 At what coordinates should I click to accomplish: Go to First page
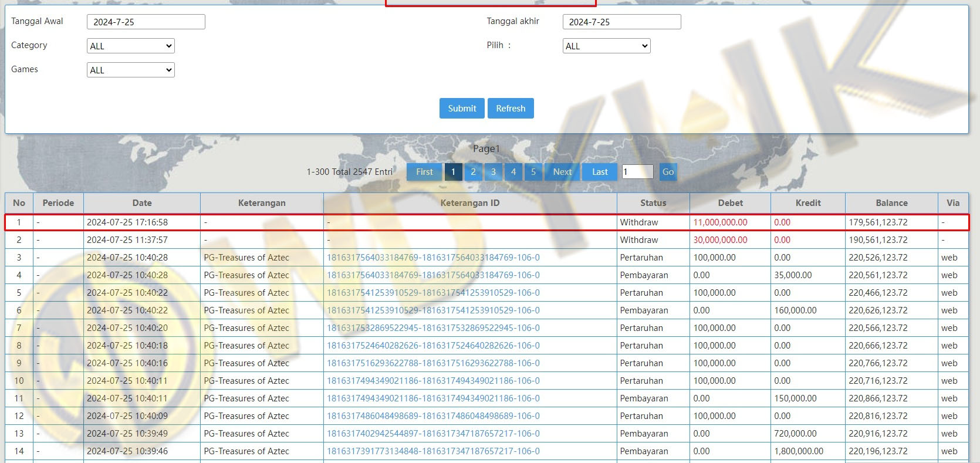tap(424, 172)
